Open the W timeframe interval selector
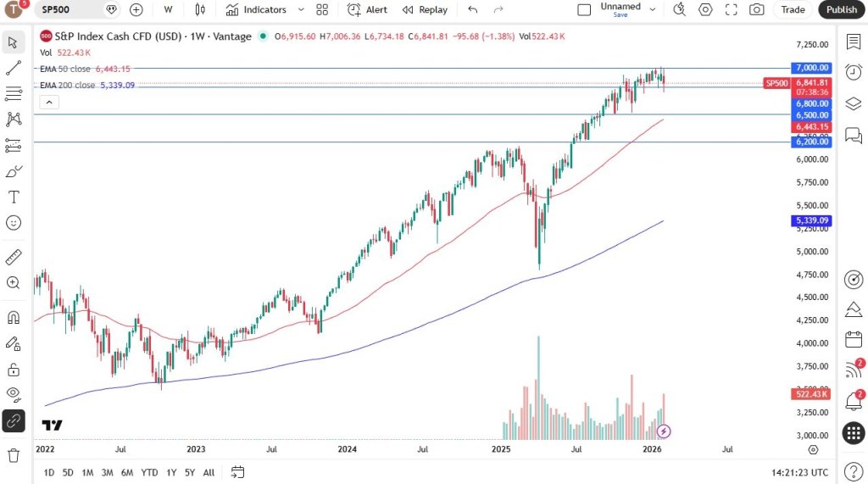 coord(168,9)
